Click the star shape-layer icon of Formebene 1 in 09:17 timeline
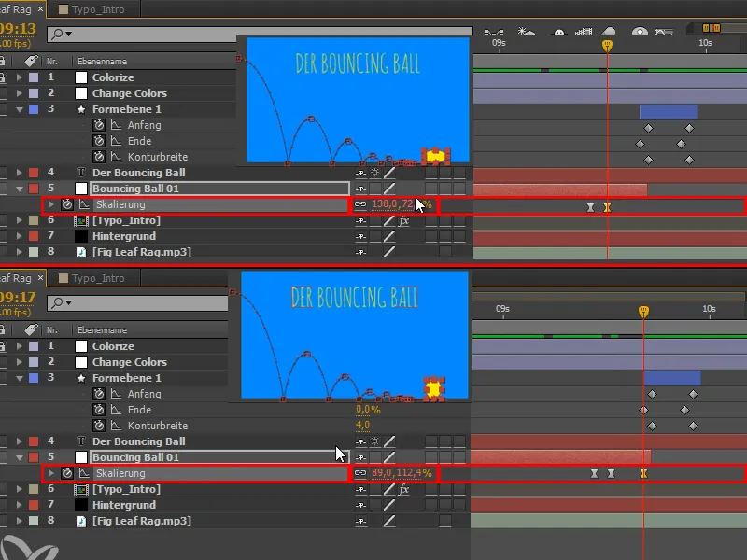 click(x=81, y=378)
